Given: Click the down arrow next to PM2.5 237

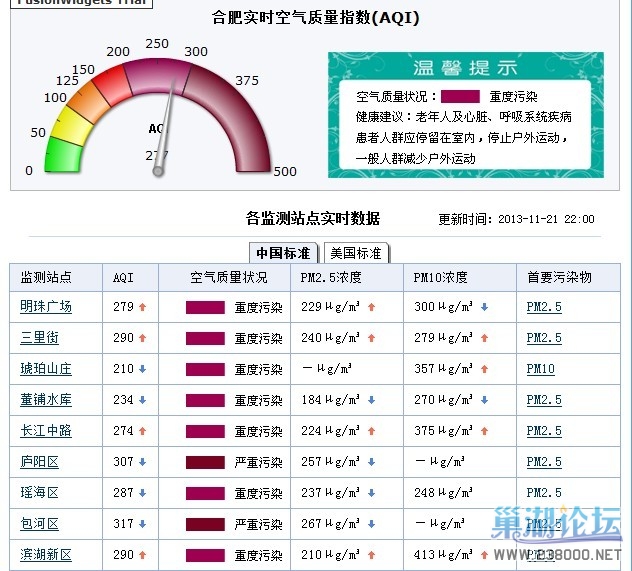Looking at the screenshot, I should click(372, 493).
